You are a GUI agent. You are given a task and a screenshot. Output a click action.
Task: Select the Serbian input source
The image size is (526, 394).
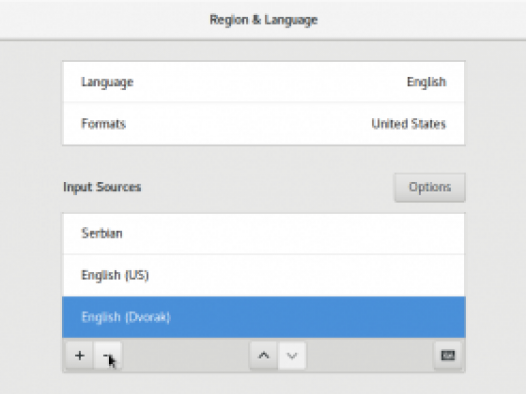264,233
